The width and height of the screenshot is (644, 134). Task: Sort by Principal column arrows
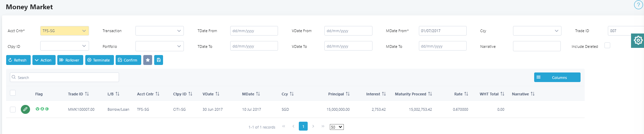[348, 94]
